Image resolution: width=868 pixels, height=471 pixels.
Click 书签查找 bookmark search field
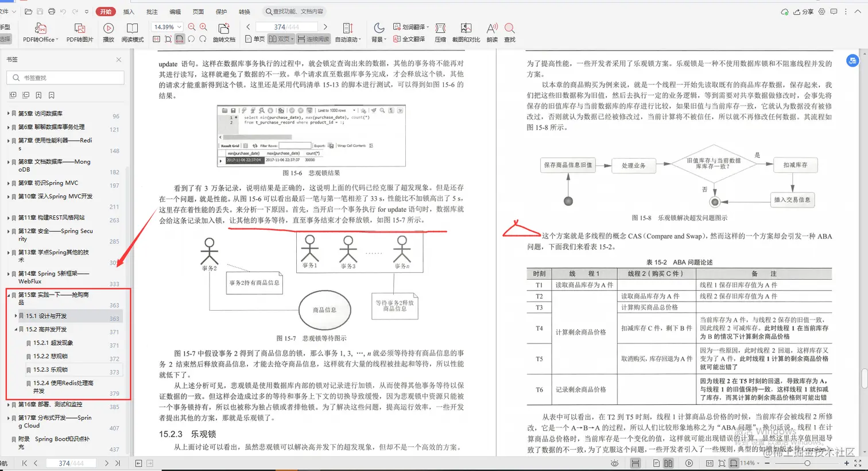[65, 78]
